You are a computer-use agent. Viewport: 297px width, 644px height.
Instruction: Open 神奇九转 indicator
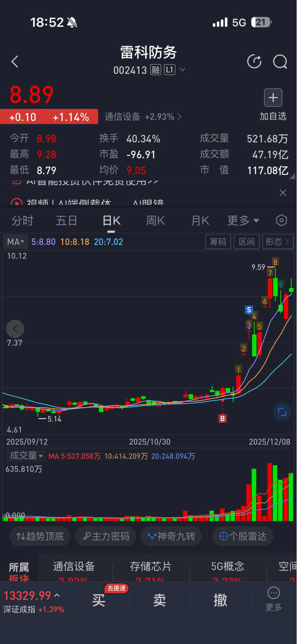point(171,536)
